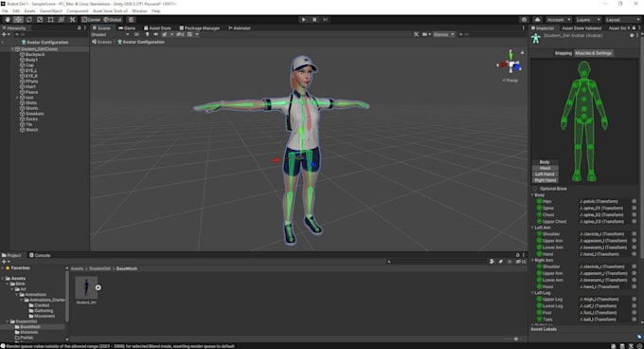The height and width of the screenshot is (349, 644).
Task: Select the Rotate tool in toolbar
Action: (29, 20)
